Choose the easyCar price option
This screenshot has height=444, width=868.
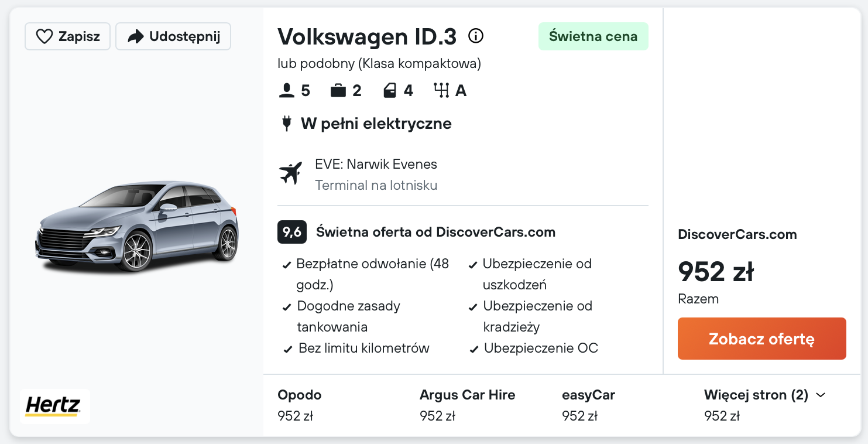[x=588, y=405]
